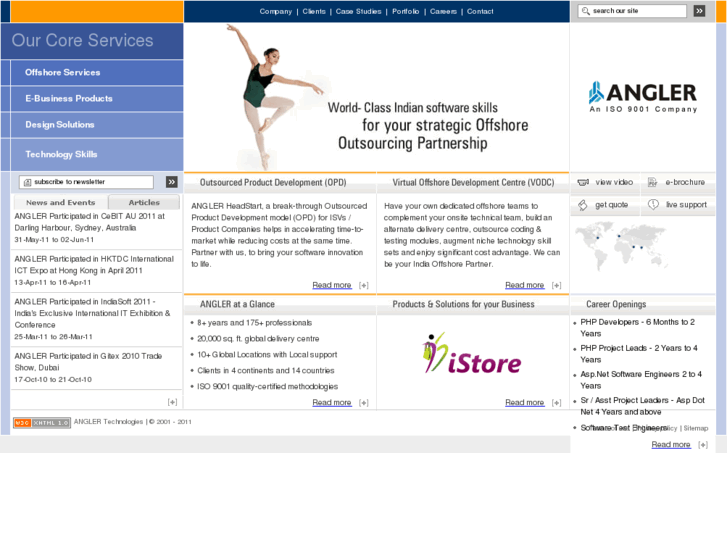Click the subscribe to newsletter field

[x=86, y=182]
